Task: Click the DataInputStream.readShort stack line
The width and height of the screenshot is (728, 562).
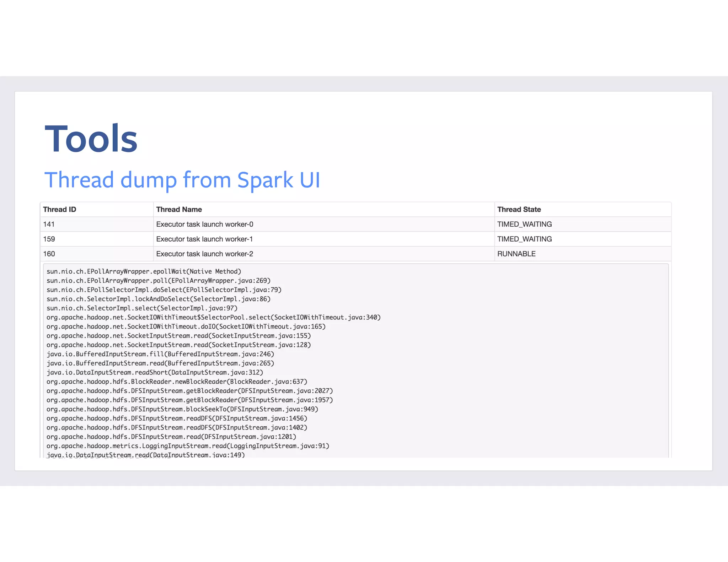Action: tap(155, 373)
